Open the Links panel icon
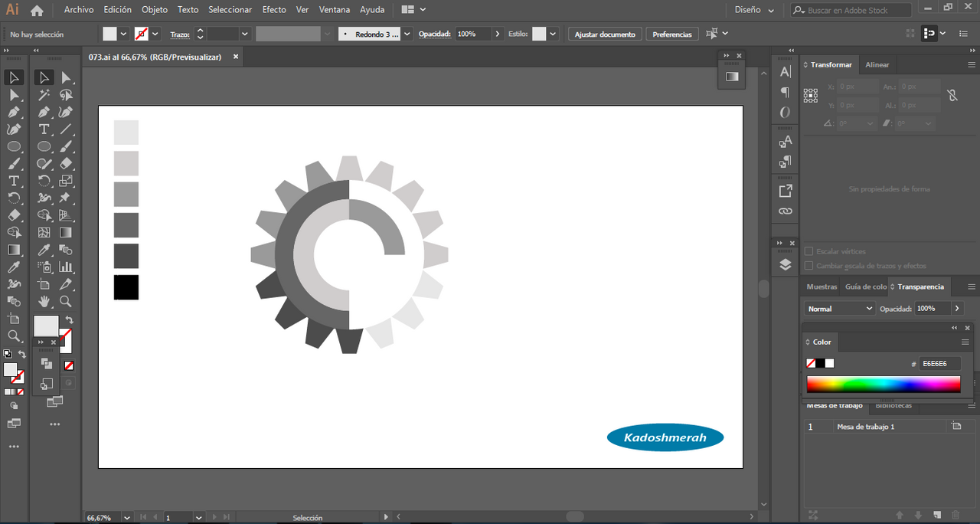The height and width of the screenshot is (524, 980). coord(785,211)
